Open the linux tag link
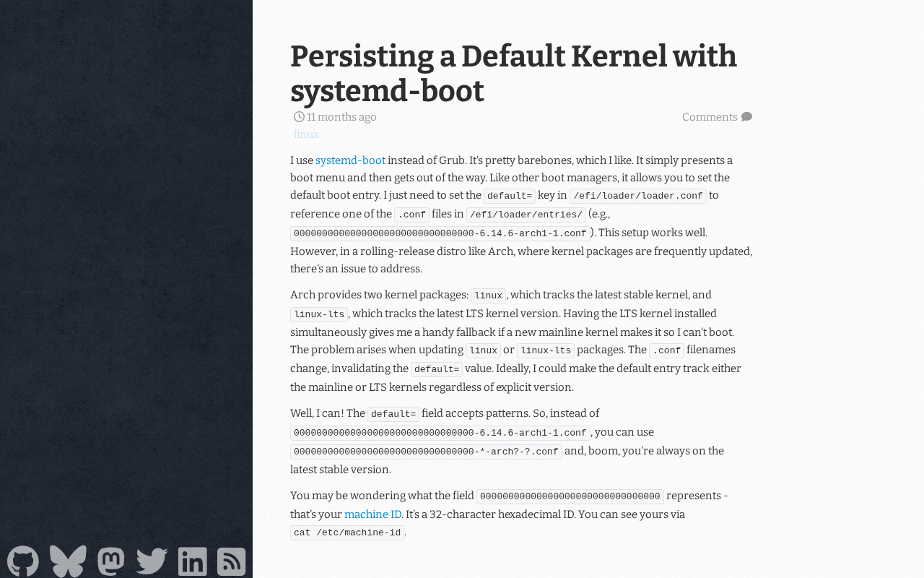This screenshot has height=578, width=924. point(306,134)
